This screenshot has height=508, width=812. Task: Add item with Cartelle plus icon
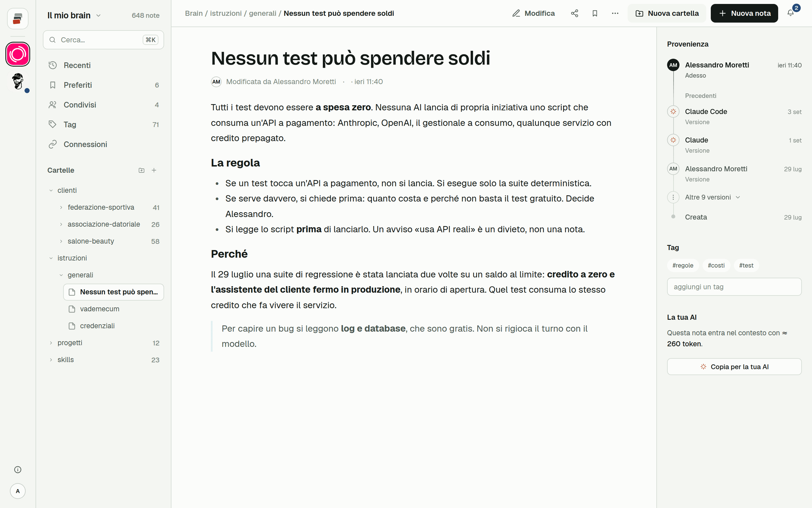tap(154, 170)
